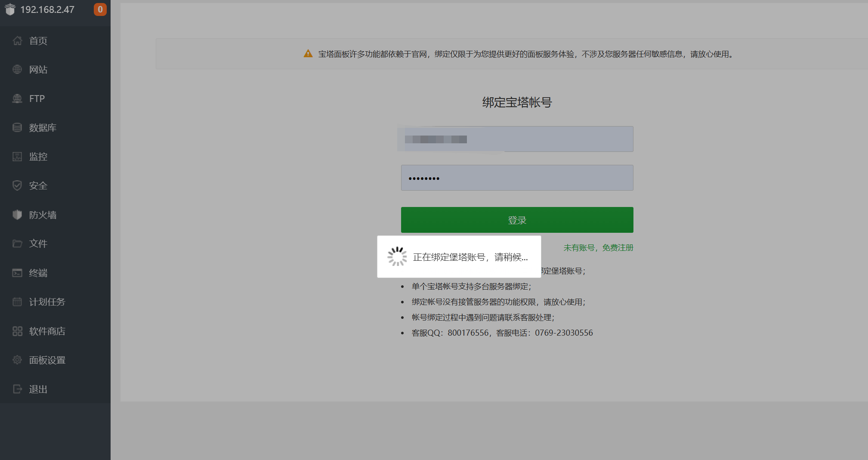Click the globe icon for 网站
Viewport: 868px width, 460px height.
click(x=17, y=70)
